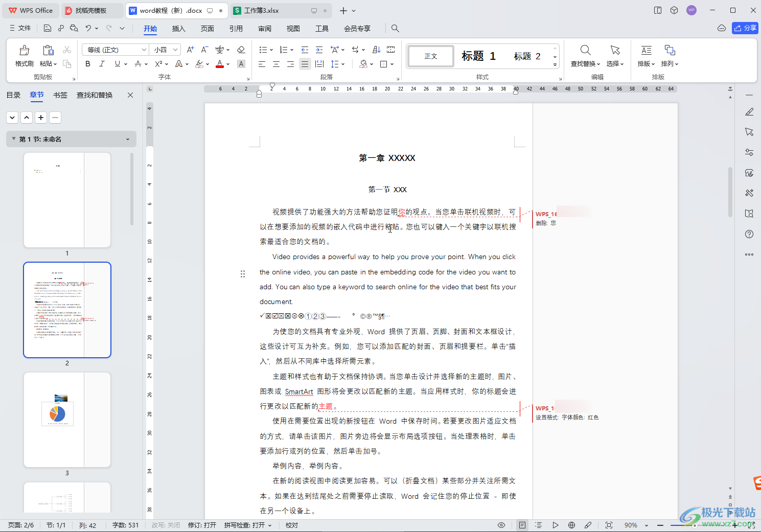Click the character shading A icon
The image size is (761, 532).
[x=241, y=64]
